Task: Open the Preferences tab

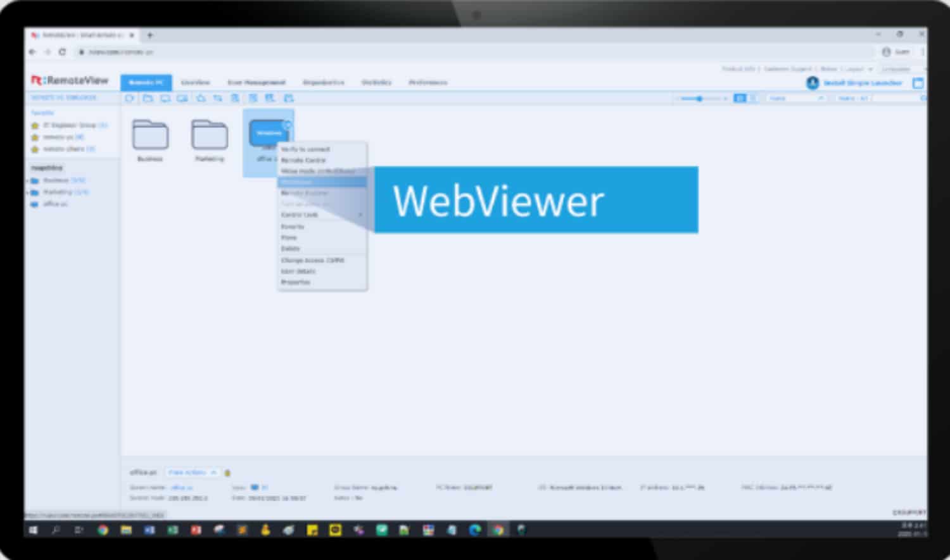Action: tap(428, 82)
